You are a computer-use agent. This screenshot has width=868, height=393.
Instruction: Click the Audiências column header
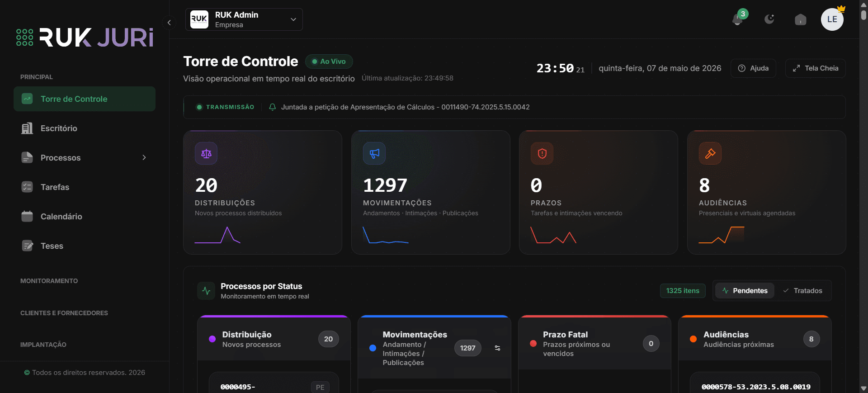tap(755, 339)
